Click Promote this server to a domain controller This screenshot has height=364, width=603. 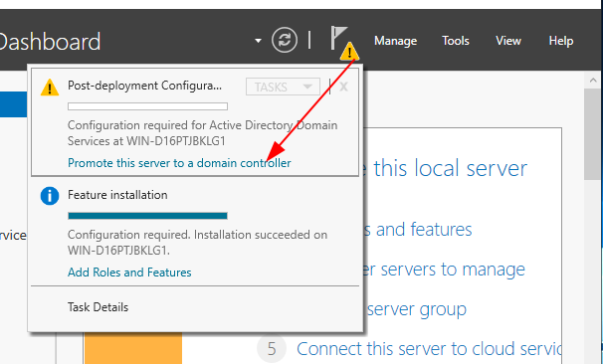[x=179, y=163]
